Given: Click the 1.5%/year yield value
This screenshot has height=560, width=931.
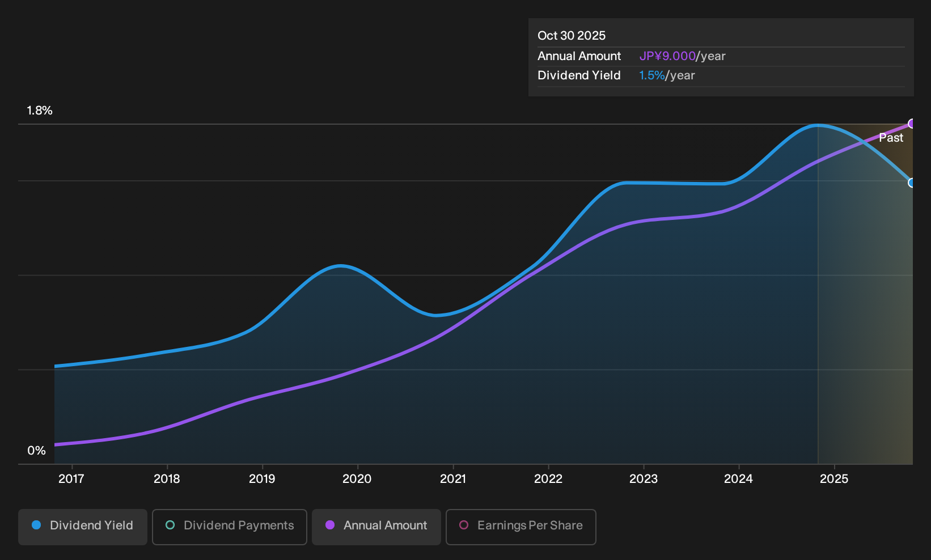Looking at the screenshot, I should coord(667,75).
